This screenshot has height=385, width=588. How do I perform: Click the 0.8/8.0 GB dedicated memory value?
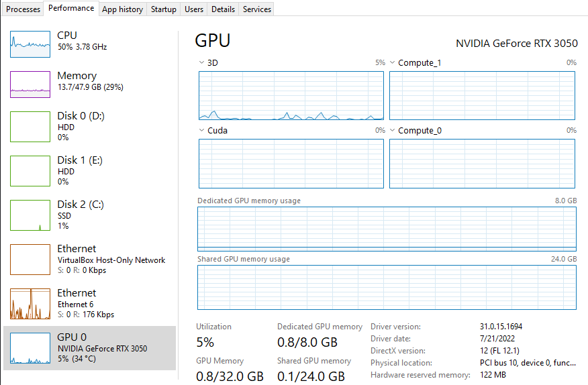[x=307, y=342]
